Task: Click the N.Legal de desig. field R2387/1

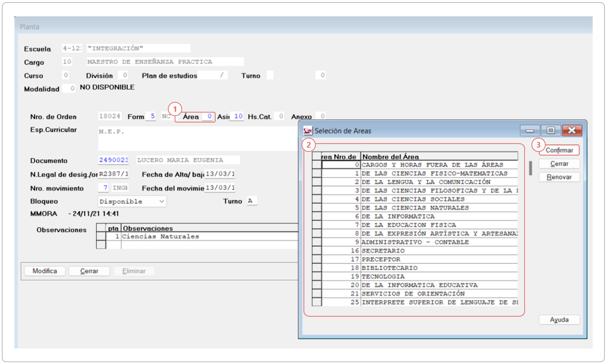Action: pyautogui.click(x=113, y=174)
